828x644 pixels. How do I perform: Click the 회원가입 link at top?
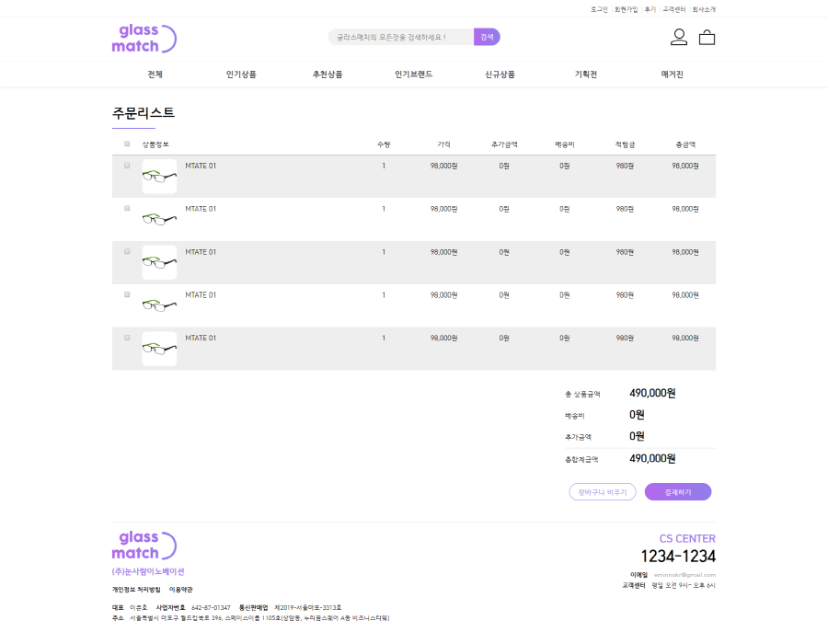(x=626, y=9)
